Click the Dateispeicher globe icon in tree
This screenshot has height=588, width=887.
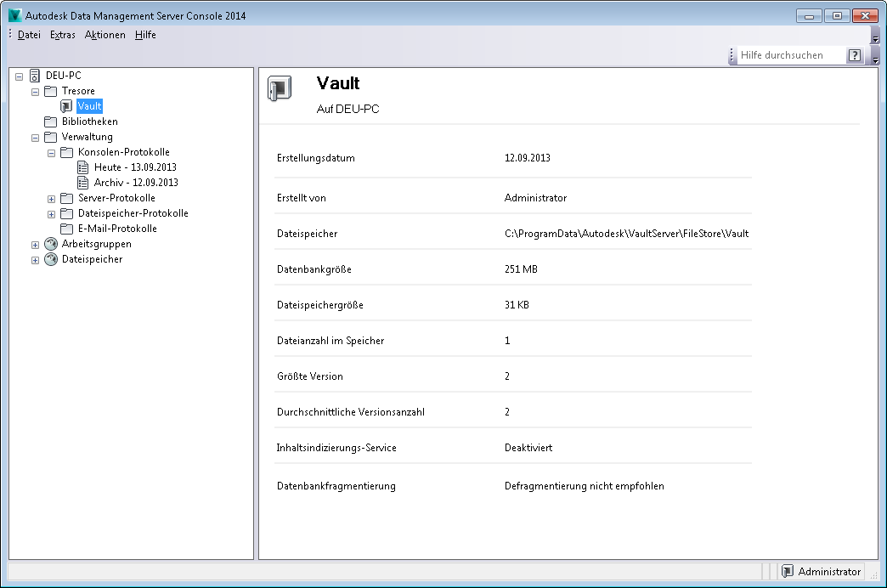[x=51, y=259]
